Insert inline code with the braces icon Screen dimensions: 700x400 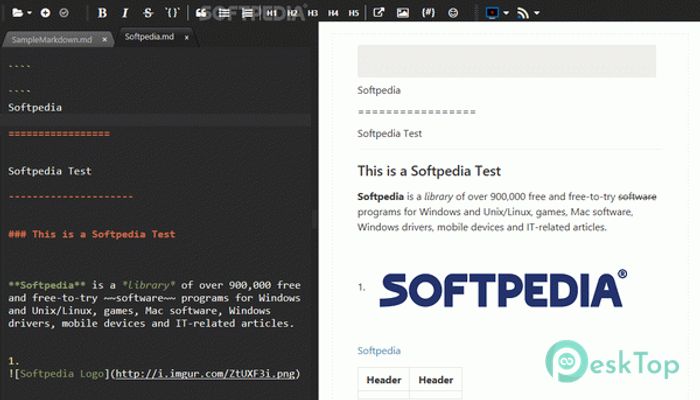[x=172, y=13]
